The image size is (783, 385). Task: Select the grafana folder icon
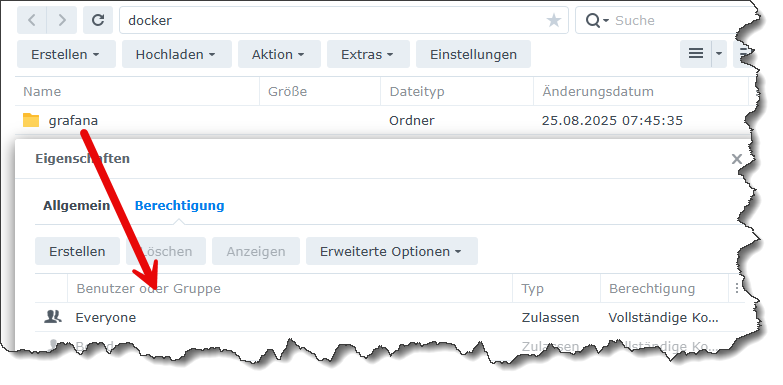pos(31,120)
